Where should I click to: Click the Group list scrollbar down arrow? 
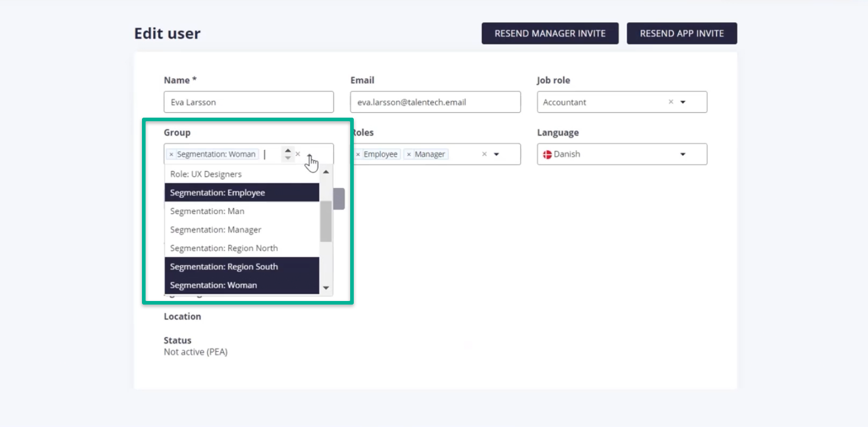(x=326, y=288)
